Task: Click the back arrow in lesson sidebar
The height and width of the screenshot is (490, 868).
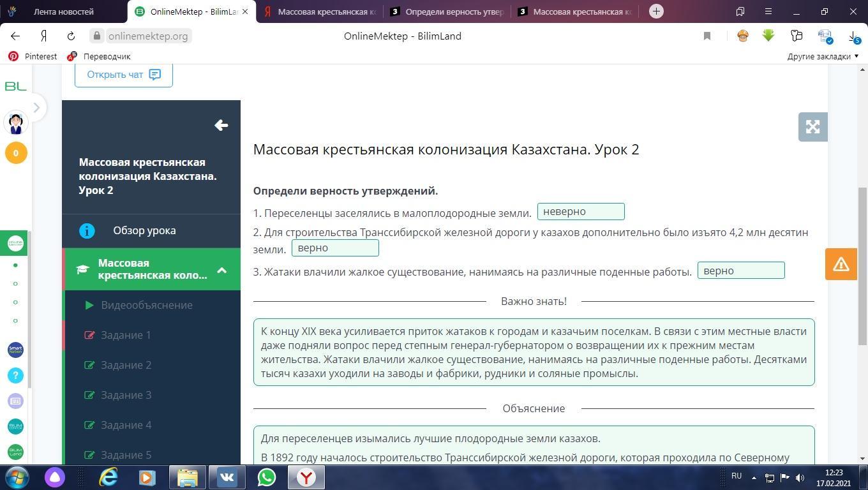Action: click(x=221, y=126)
